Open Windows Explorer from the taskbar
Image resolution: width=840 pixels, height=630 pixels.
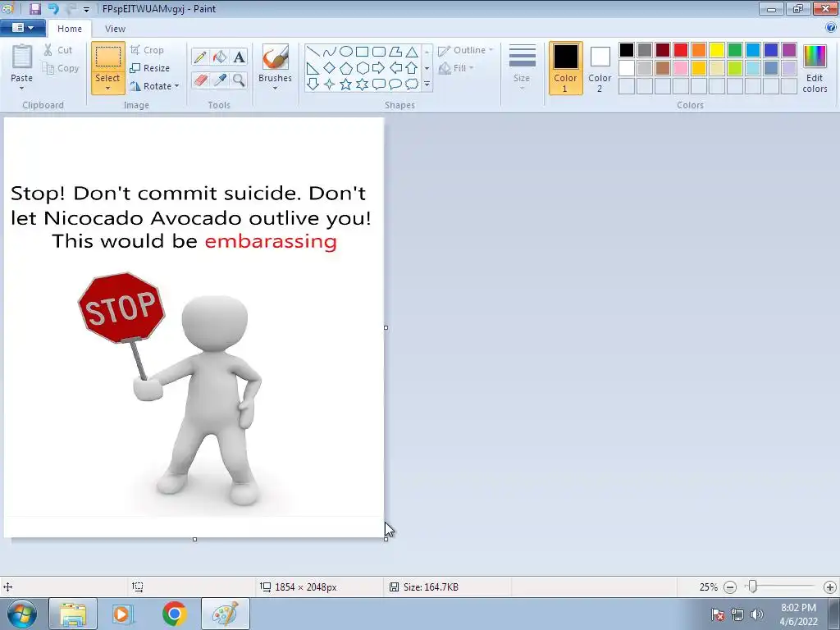tap(73, 614)
